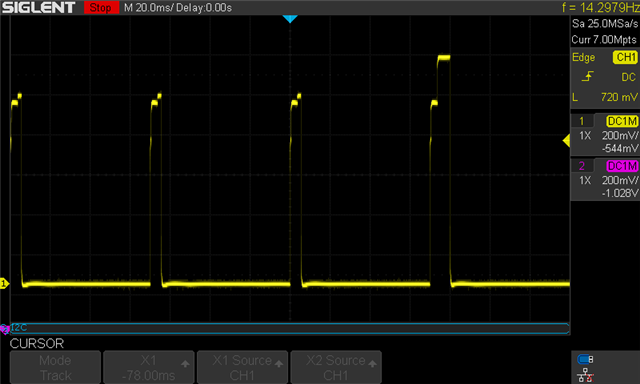640x384 pixels.
Task: Click the yellow CH1 trigger source badge
Action: (x=625, y=57)
